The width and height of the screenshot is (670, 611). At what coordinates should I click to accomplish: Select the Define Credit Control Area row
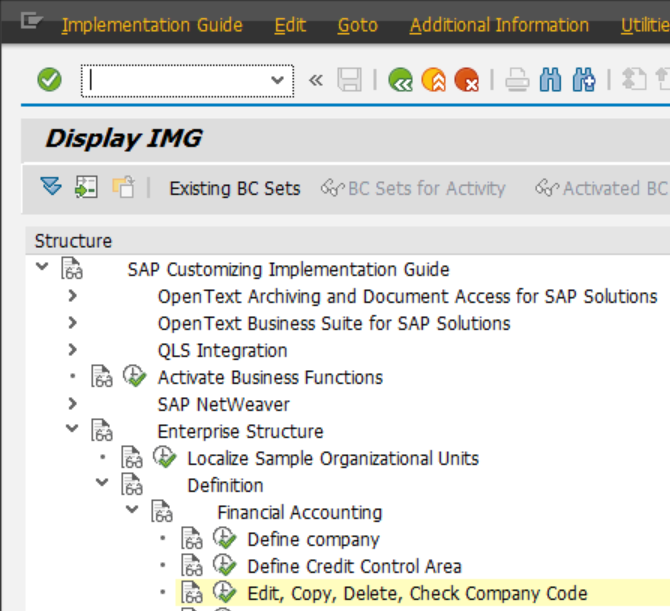coord(355,566)
